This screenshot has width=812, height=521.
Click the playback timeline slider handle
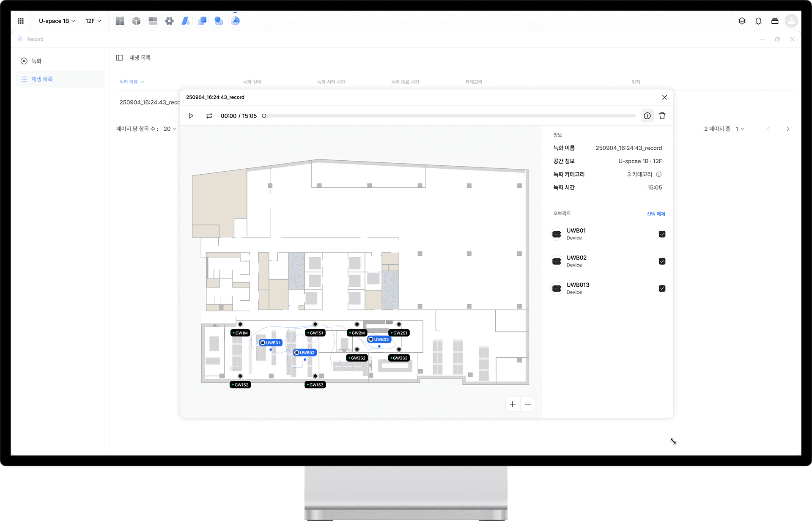tap(264, 116)
